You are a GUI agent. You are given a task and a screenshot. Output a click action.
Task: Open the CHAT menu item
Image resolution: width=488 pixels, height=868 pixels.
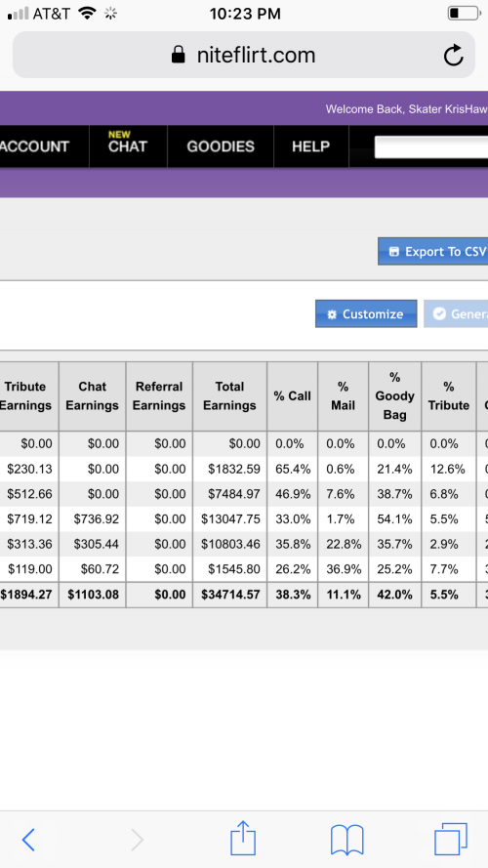[128, 146]
